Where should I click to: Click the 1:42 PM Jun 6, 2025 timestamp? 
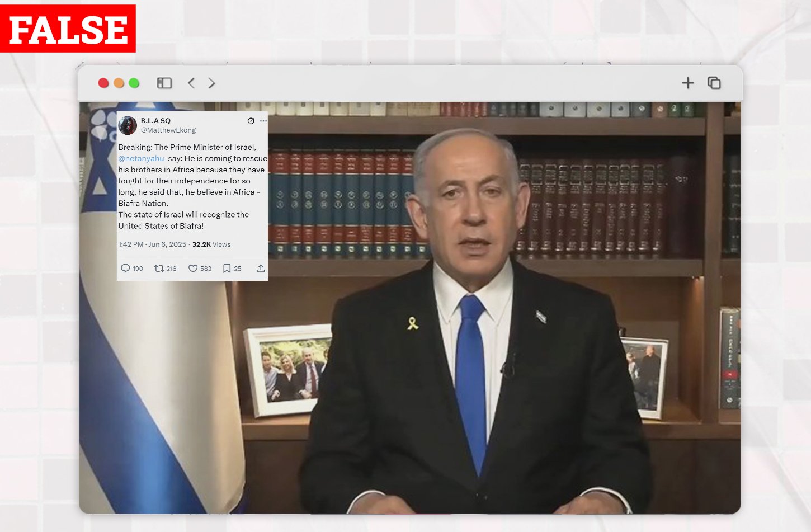[152, 244]
